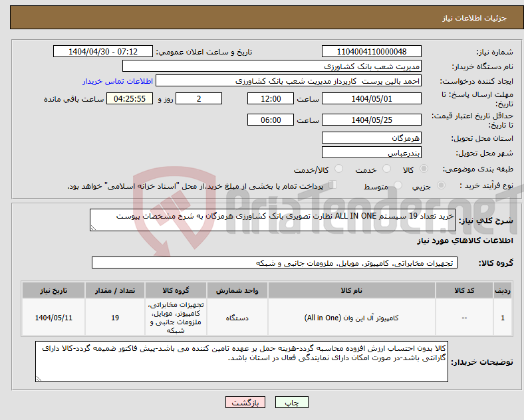
Task: Click the کد کالا column header
Action: (464, 290)
